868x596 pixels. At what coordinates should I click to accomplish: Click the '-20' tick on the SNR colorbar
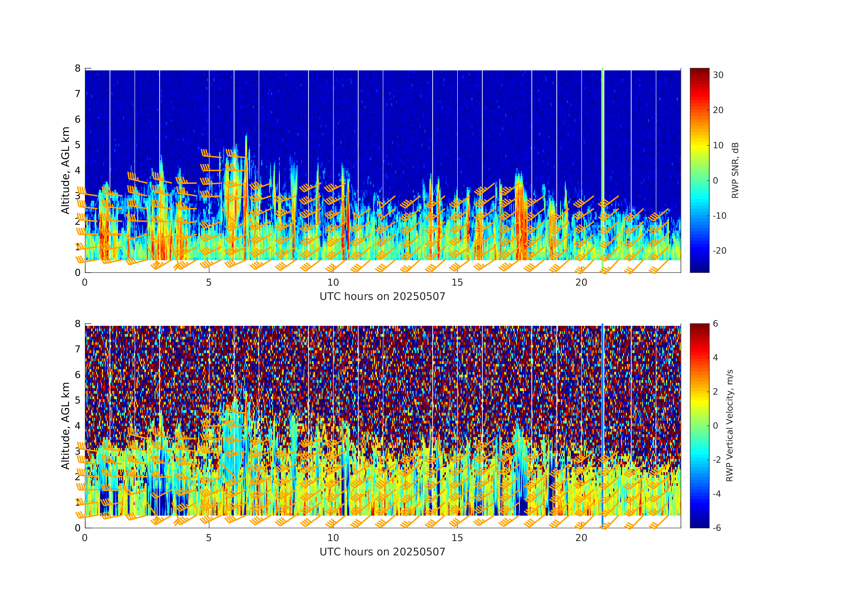click(719, 251)
